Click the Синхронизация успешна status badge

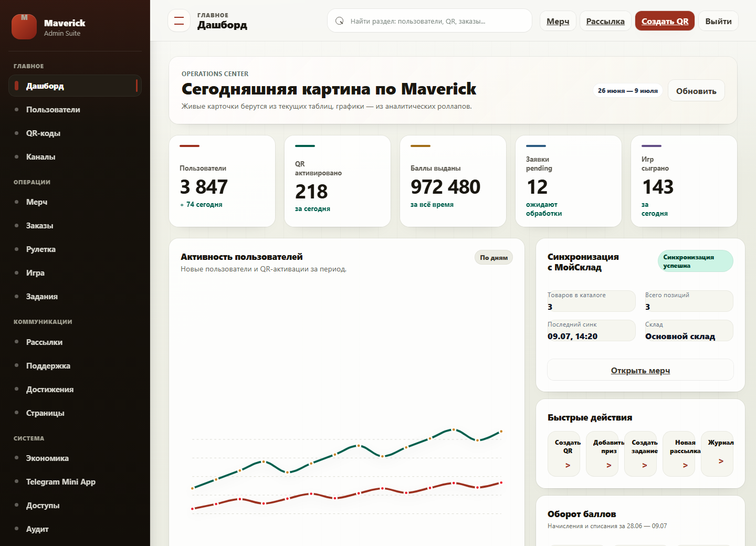696,261
